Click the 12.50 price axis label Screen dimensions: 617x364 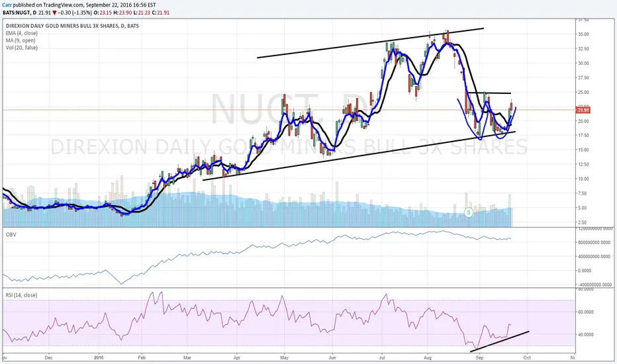tap(583, 165)
